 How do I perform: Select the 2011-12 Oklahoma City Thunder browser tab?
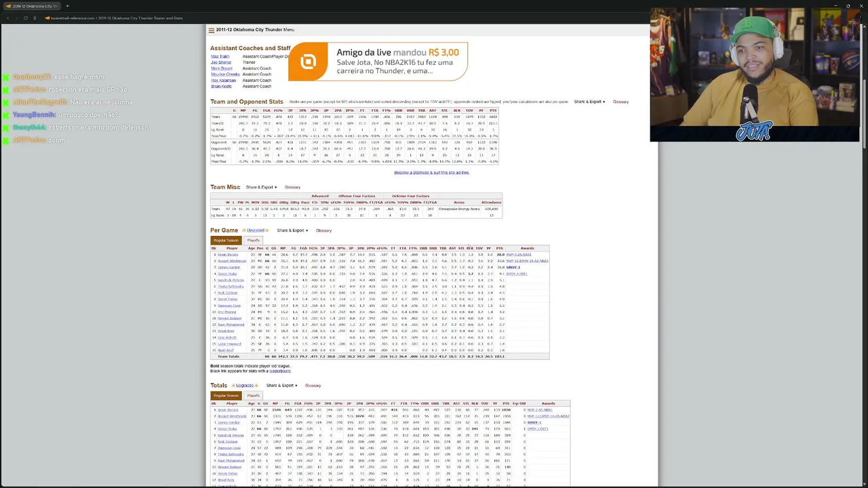point(33,6)
